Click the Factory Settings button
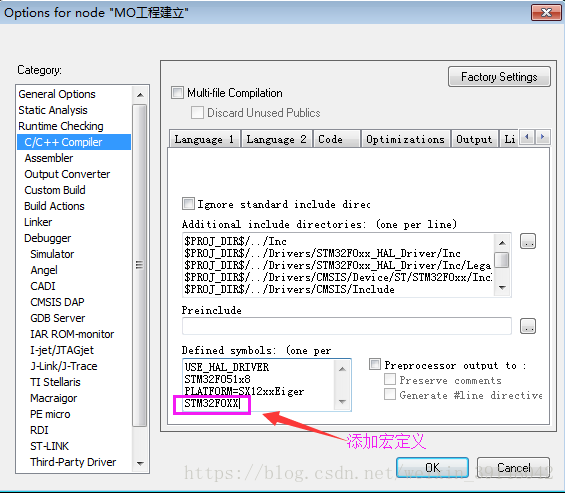This screenshot has height=493, width=565. tap(499, 76)
